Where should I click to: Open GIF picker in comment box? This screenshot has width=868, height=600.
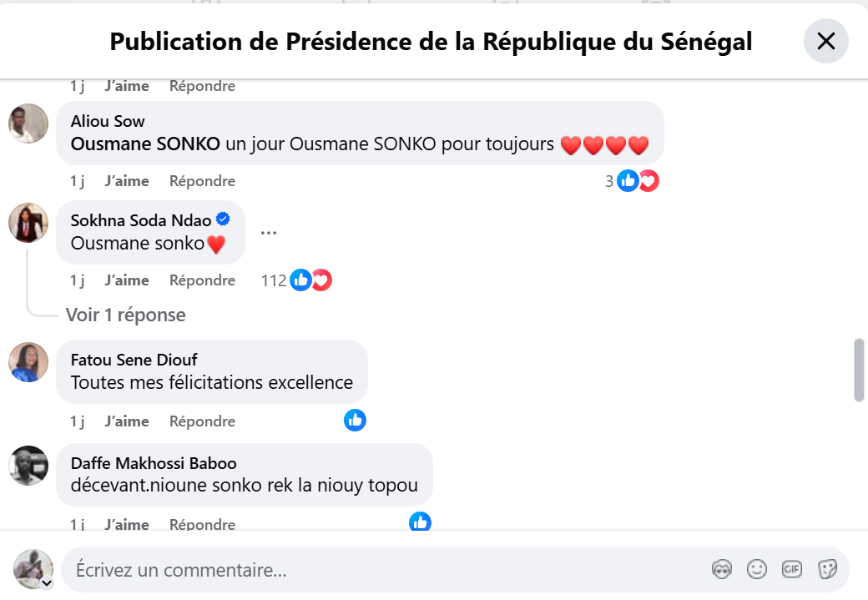coord(792,569)
